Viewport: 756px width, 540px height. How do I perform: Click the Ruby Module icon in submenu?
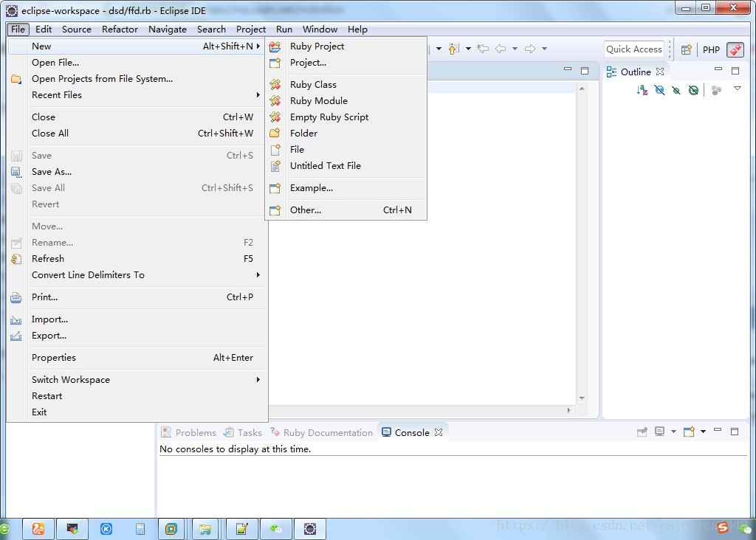(x=275, y=100)
